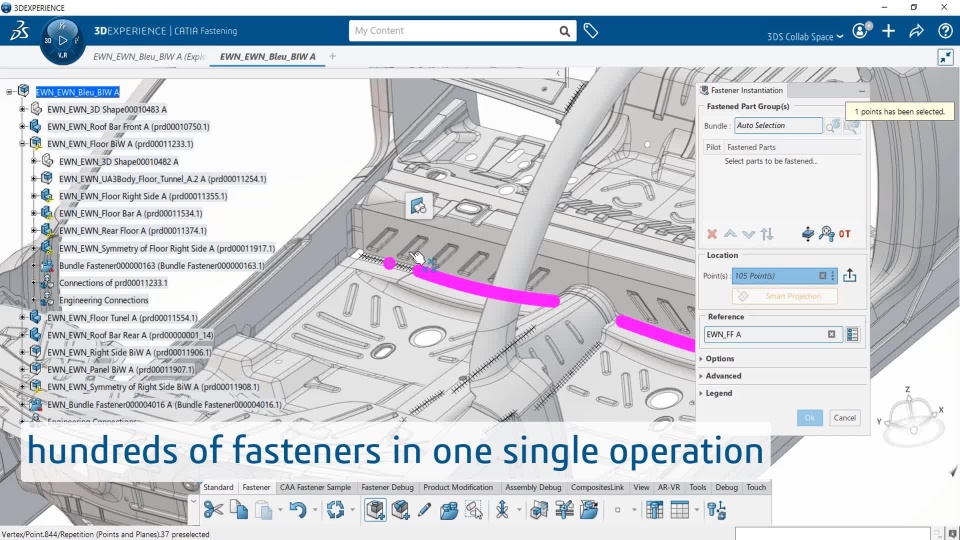Select the highlighted fastener instantiation cube icon
Screen dimensions: 960x540
375,509
